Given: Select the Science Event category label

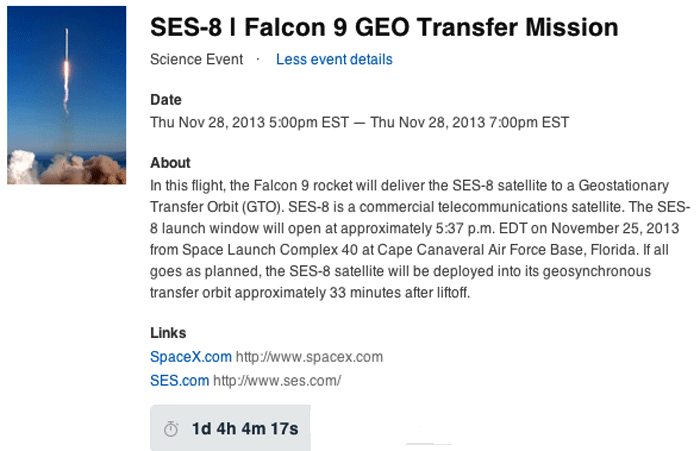Looking at the screenshot, I should 196,59.
